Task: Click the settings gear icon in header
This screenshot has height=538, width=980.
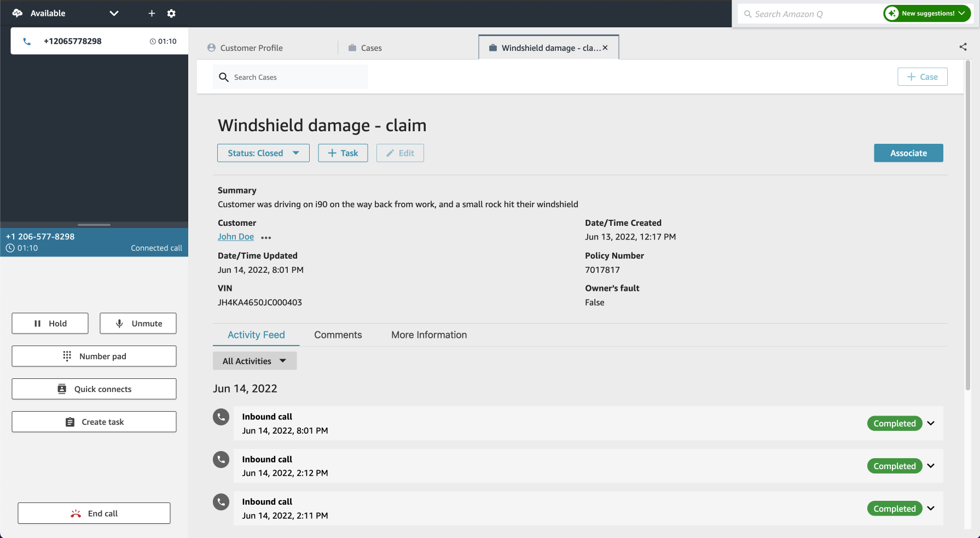Action: tap(171, 14)
